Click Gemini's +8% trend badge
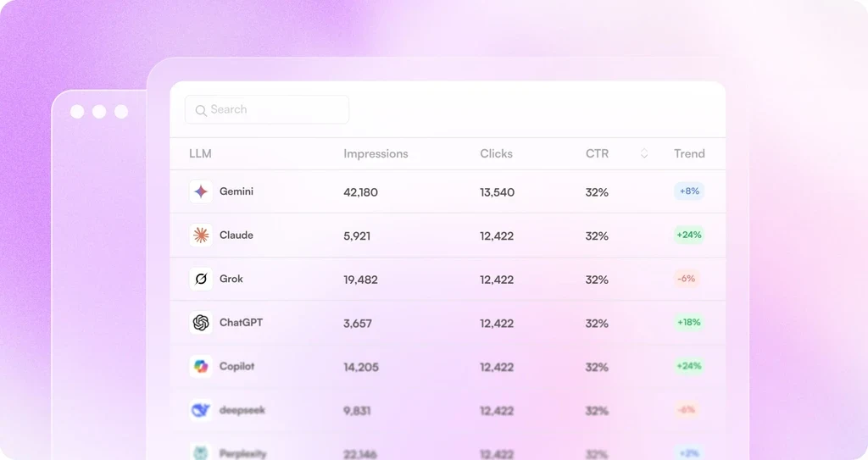Screen dimensions: 868x460 coord(689,191)
